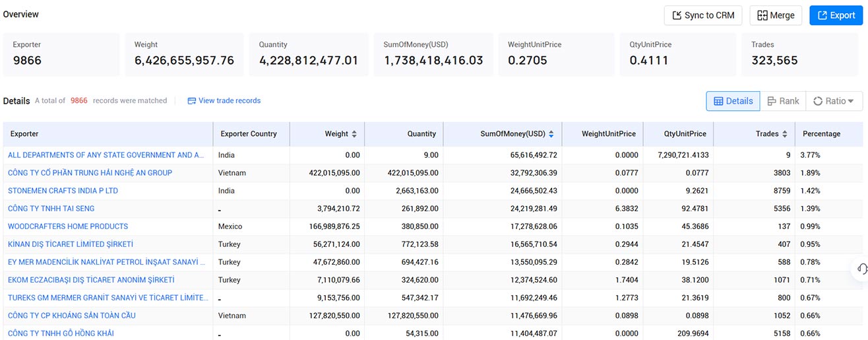Open the support headset widget
Viewport: 868px width, 340px height.
coord(861,269)
